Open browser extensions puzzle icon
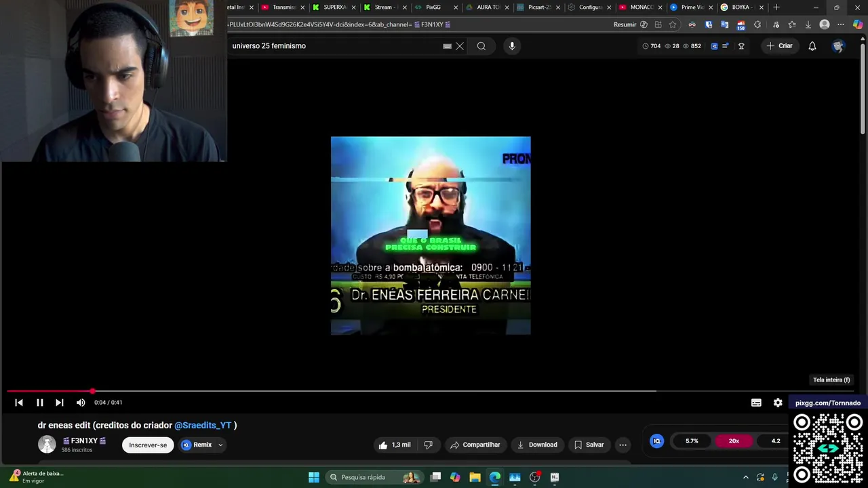Image resolution: width=868 pixels, height=488 pixels. pos(757,24)
